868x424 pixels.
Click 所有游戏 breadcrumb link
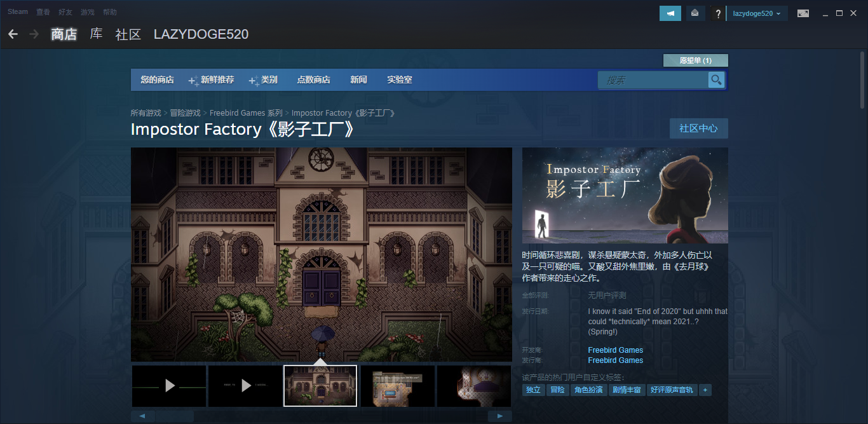click(146, 113)
